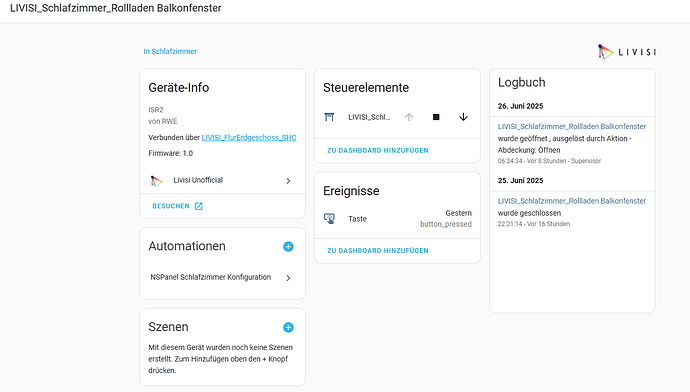This screenshot has height=392, width=690.
Task: Open the 26. Juni logbook entity link
Action: [x=572, y=126]
